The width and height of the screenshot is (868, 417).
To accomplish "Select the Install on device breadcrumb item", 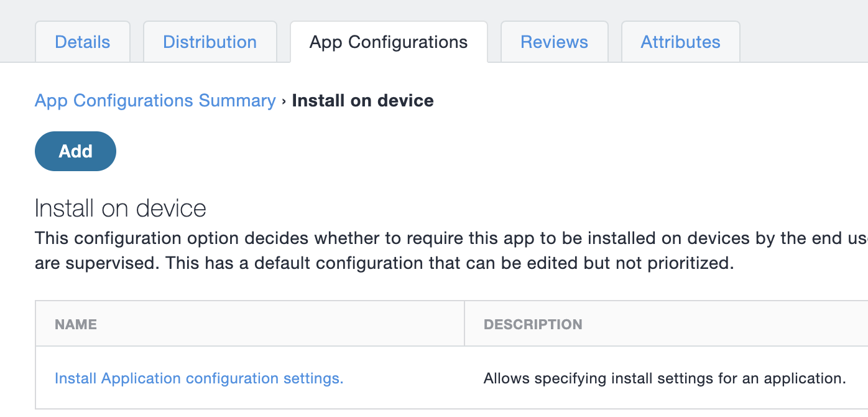I will [362, 100].
